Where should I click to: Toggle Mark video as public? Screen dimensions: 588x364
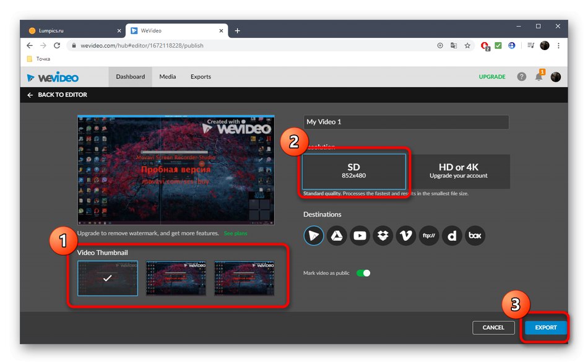363,272
